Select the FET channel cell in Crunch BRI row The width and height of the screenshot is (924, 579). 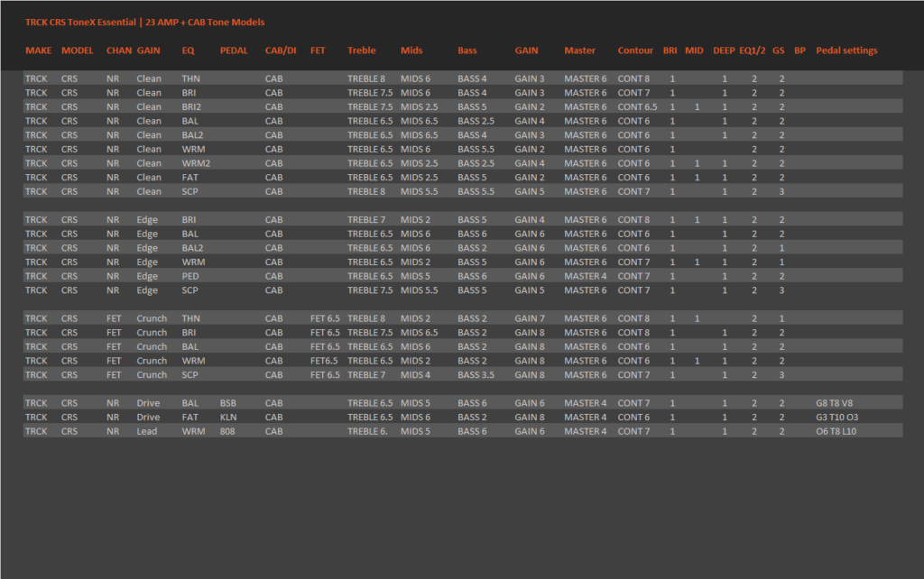[x=114, y=333]
